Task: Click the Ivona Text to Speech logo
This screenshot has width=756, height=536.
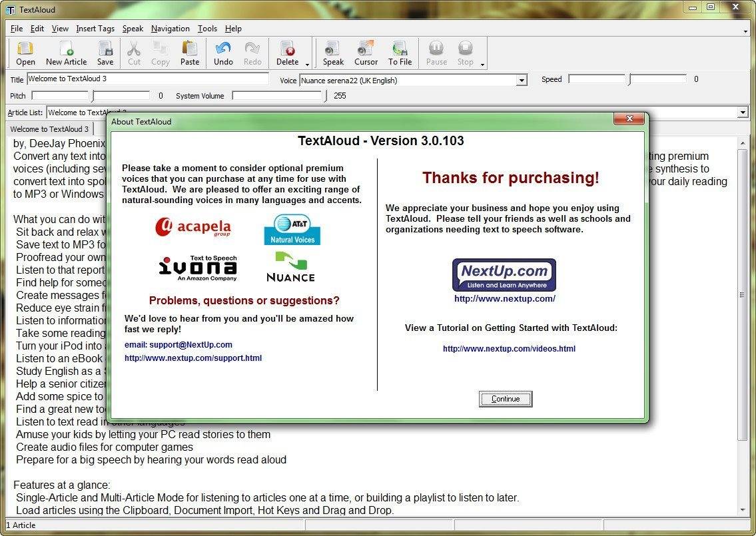Action: pyautogui.click(x=198, y=268)
